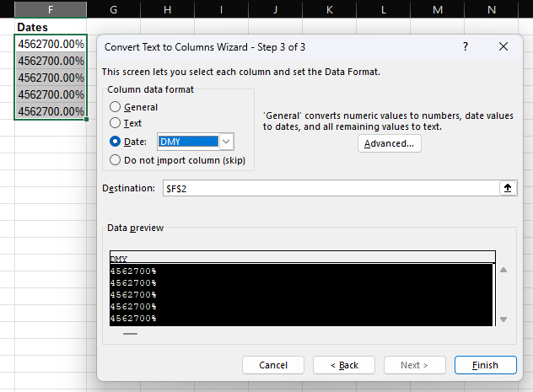Close the Convert Text to Columns Wizard
This screenshot has height=392, width=533.
point(503,46)
